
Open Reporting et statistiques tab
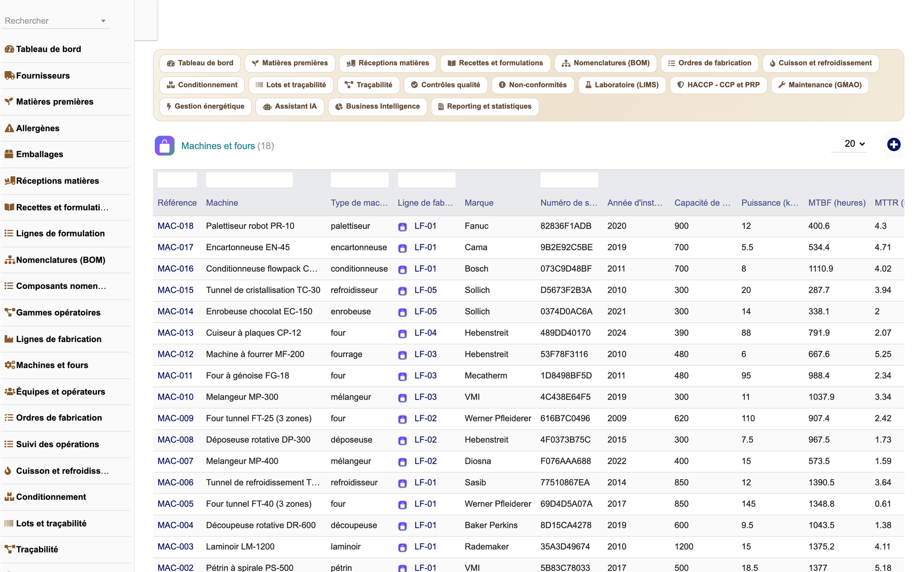coord(485,106)
